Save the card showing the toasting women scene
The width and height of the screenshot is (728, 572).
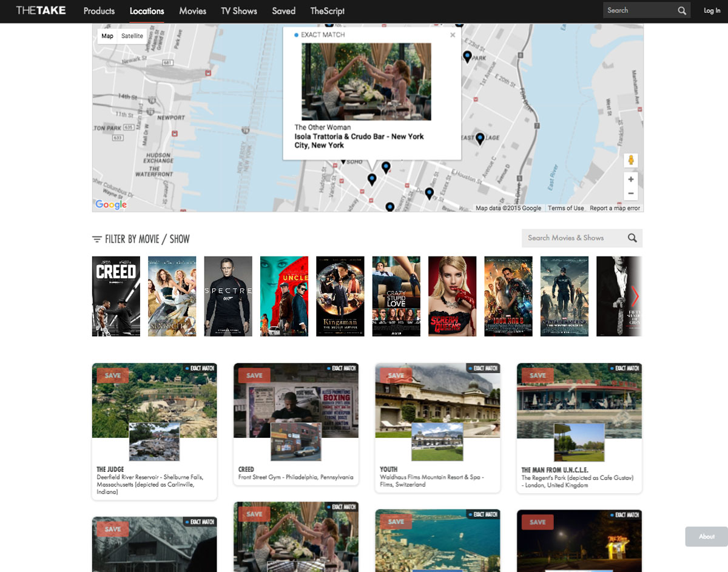pos(254,514)
